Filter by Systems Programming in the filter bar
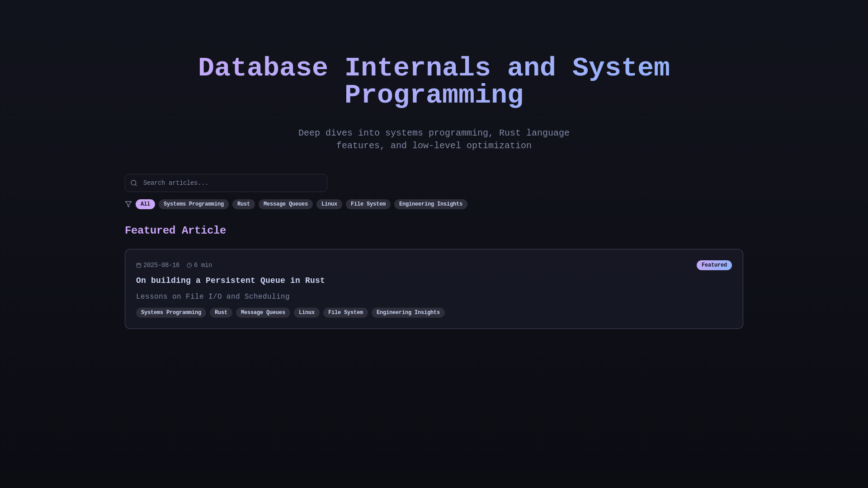This screenshot has height=488, width=868. [193, 204]
